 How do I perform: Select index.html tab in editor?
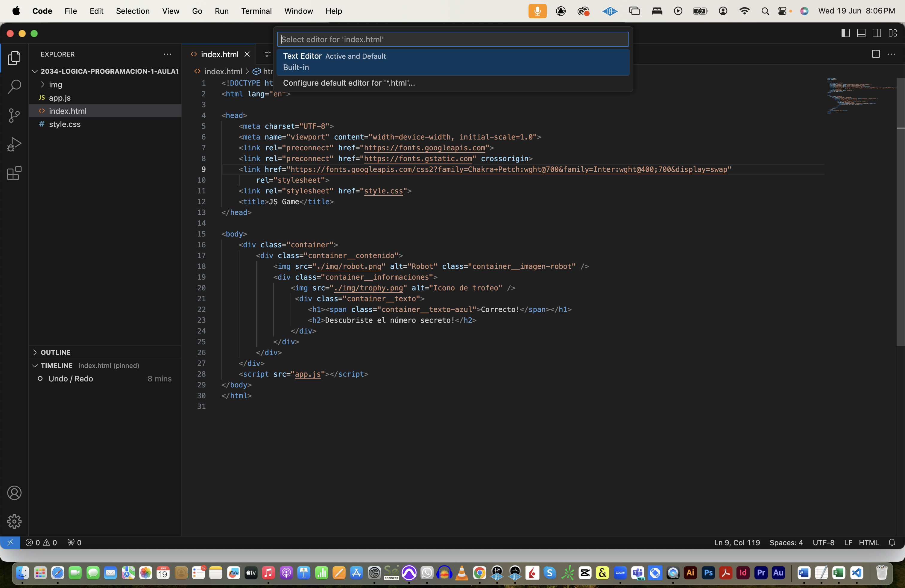(x=219, y=54)
